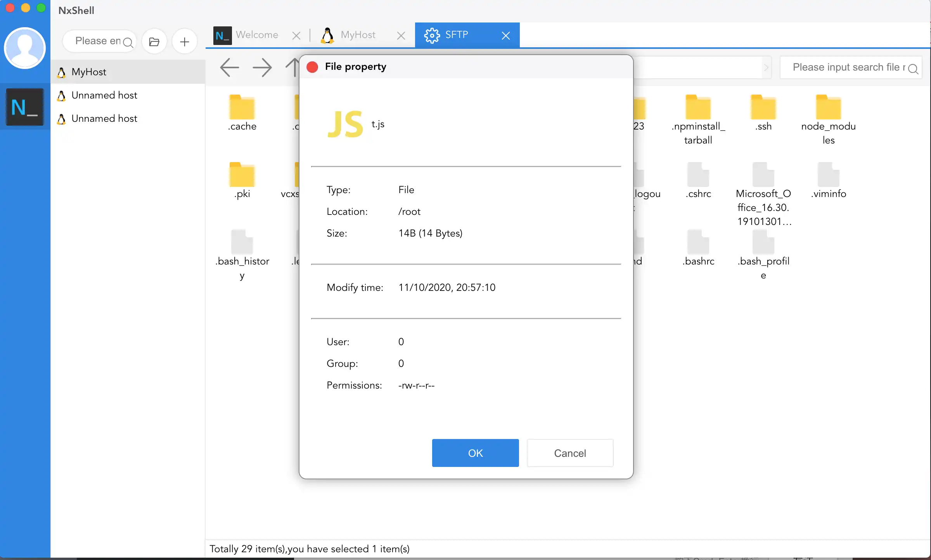Close the File property dialog with red dot
The image size is (931, 560).
click(x=312, y=67)
